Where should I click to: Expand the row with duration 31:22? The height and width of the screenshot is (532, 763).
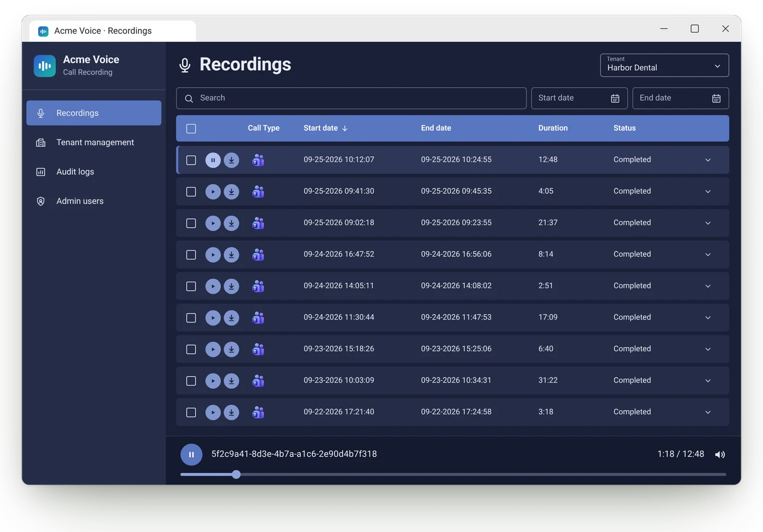pos(708,381)
